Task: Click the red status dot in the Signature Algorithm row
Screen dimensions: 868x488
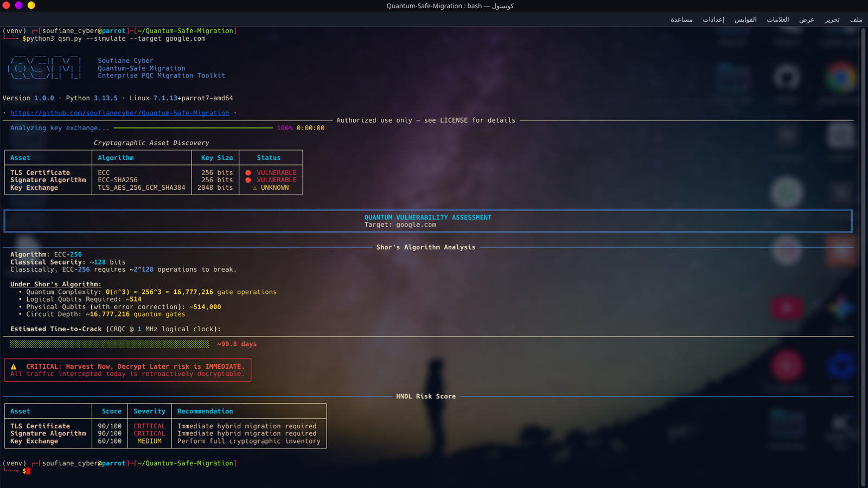Action: 248,180
